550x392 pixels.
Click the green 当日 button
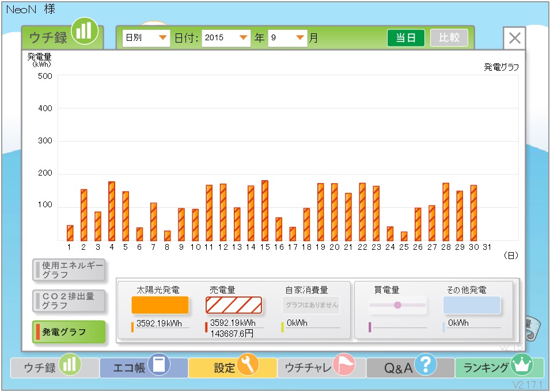[406, 37]
